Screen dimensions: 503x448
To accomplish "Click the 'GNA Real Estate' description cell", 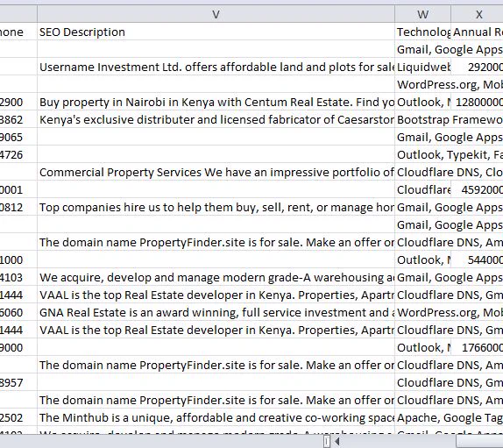I will pyautogui.click(x=216, y=313).
